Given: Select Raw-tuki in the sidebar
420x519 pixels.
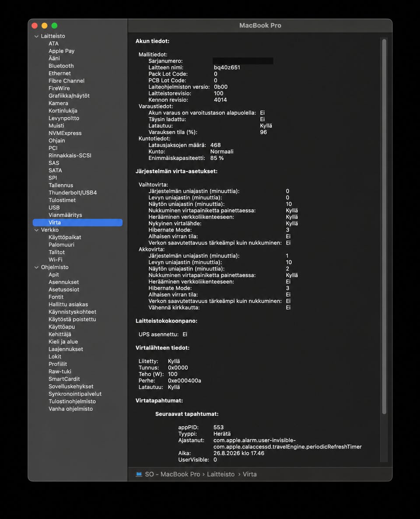Looking at the screenshot, I should (59, 372).
